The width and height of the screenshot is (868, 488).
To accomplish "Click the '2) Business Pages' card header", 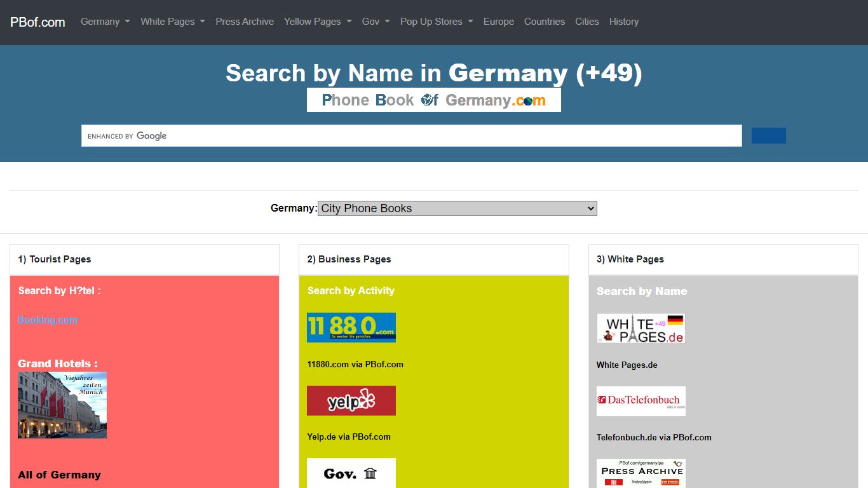I will coord(434,259).
